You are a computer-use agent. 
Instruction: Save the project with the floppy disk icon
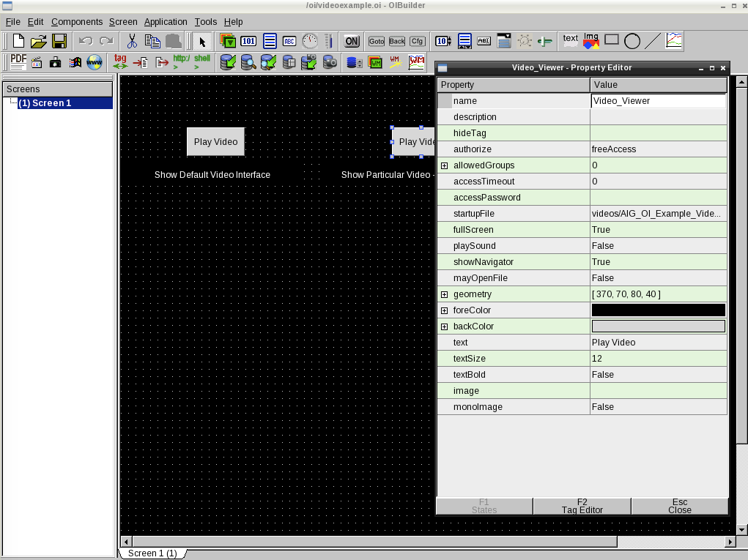pos(59,41)
